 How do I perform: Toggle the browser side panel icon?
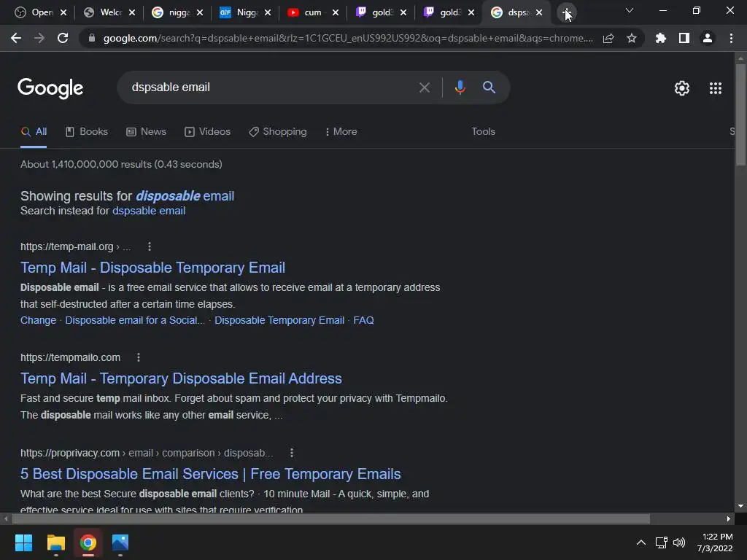(684, 38)
